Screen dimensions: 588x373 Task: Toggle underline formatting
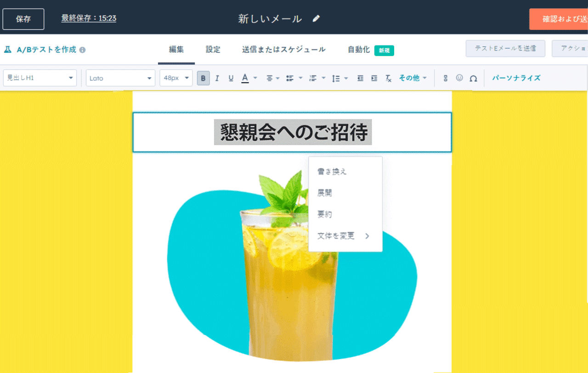click(231, 78)
